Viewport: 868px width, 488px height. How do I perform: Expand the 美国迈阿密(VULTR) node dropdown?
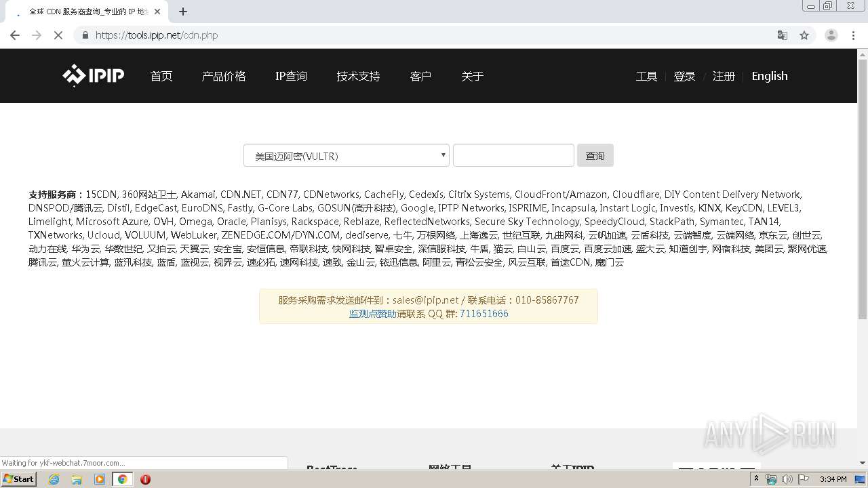347,155
